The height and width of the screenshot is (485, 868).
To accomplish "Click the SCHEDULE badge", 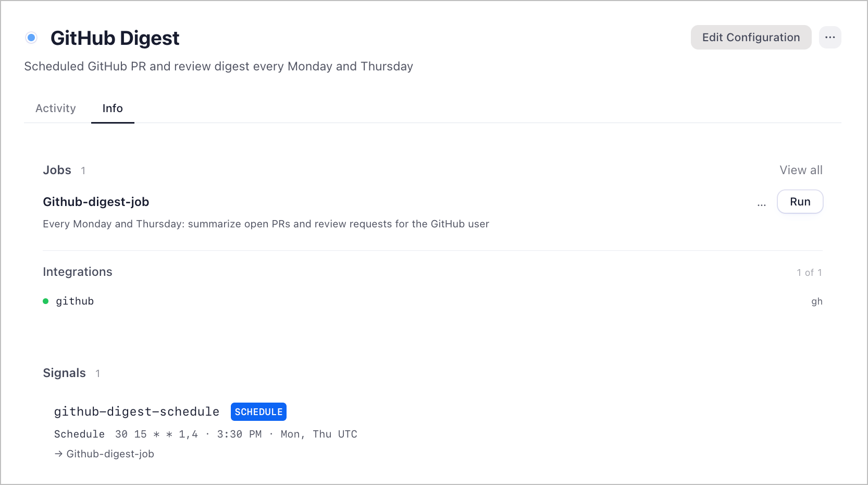I will click(x=258, y=412).
